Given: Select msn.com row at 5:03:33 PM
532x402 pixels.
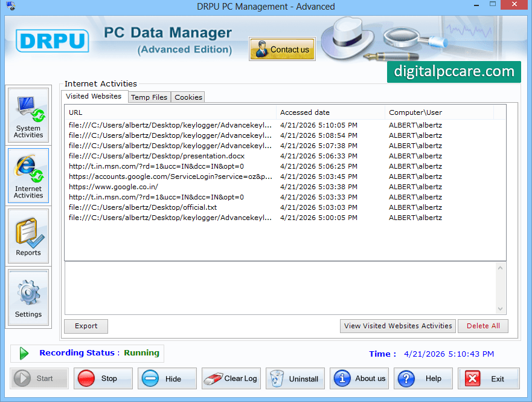Looking at the screenshot, I should [x=285, y=197].
